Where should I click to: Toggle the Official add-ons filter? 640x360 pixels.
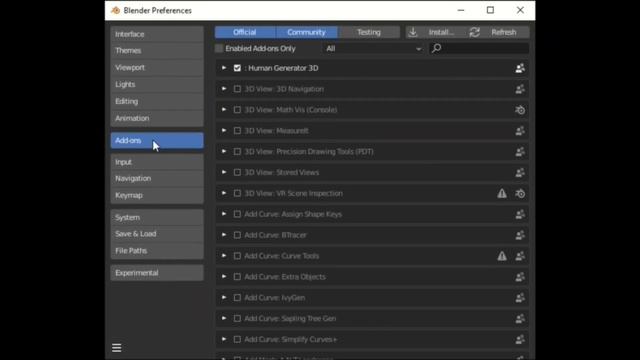245,32
